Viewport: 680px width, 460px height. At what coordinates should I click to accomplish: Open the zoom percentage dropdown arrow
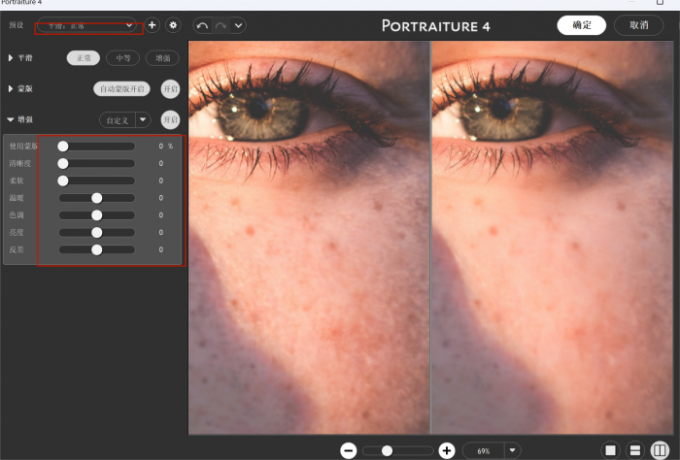[x=512, y=451]
